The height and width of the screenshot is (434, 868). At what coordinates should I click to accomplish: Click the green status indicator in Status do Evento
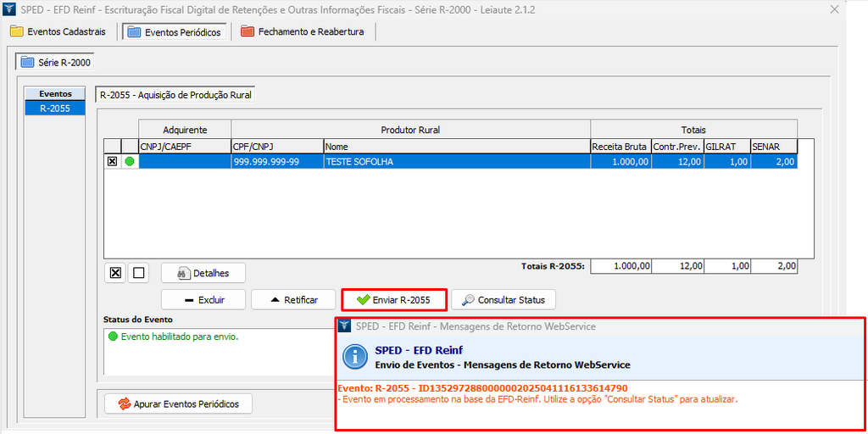pos(112,337)
